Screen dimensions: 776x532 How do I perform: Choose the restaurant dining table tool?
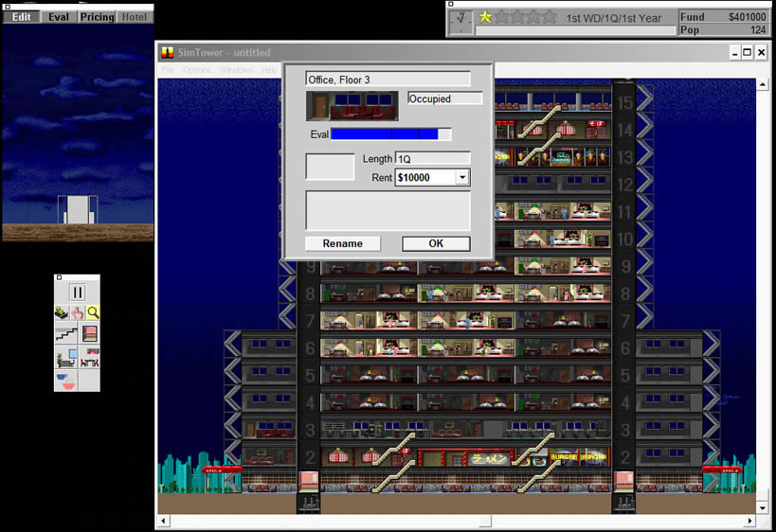click(x=90, y=359)
